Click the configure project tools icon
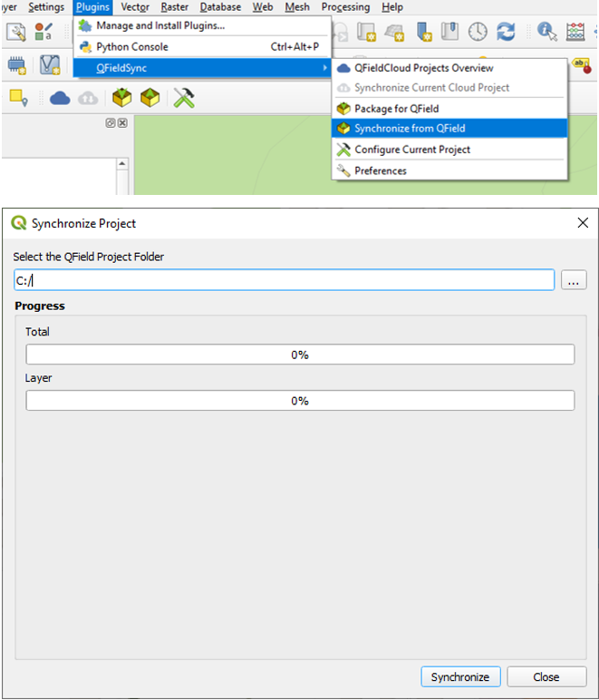 184,98
